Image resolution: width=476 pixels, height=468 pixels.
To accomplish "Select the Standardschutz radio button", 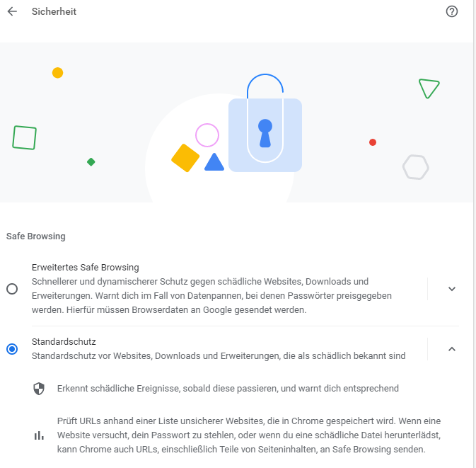I will (x=12, y=349).
